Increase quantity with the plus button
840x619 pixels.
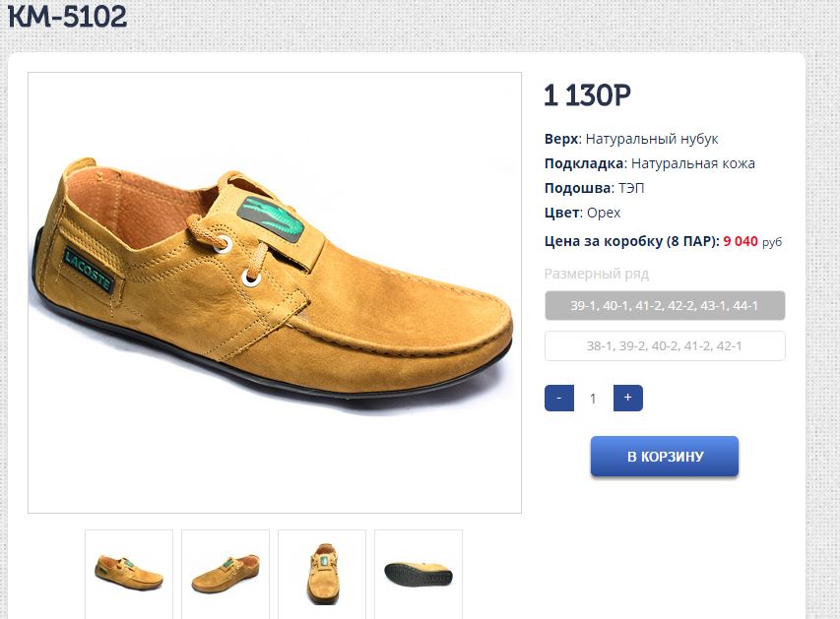[x=627, y=399]
